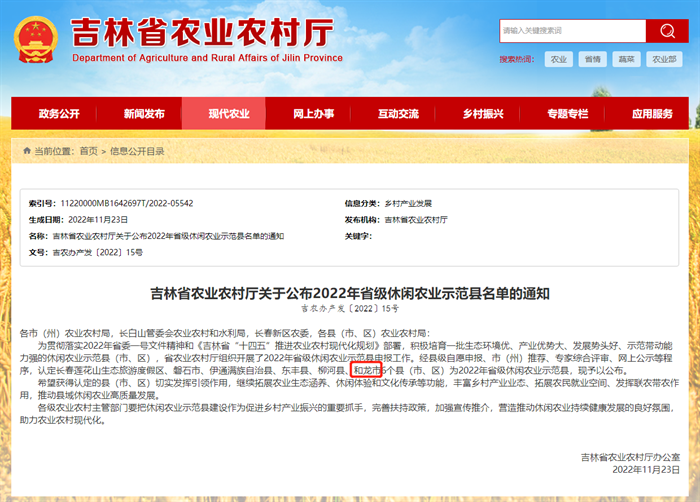The image size is (700, 502).
Task: Go to 网上办事 section
Action: [x=314, y=114]
